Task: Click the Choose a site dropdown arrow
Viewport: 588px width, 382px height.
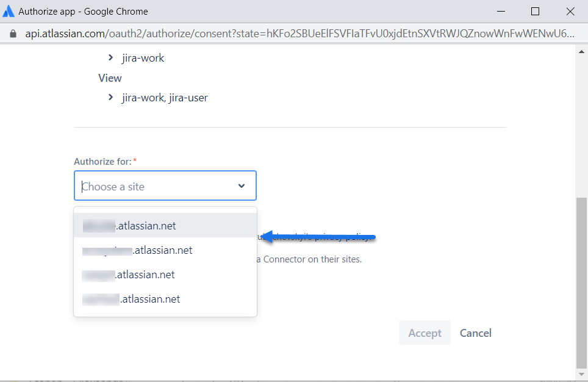Action: point(242,186)
